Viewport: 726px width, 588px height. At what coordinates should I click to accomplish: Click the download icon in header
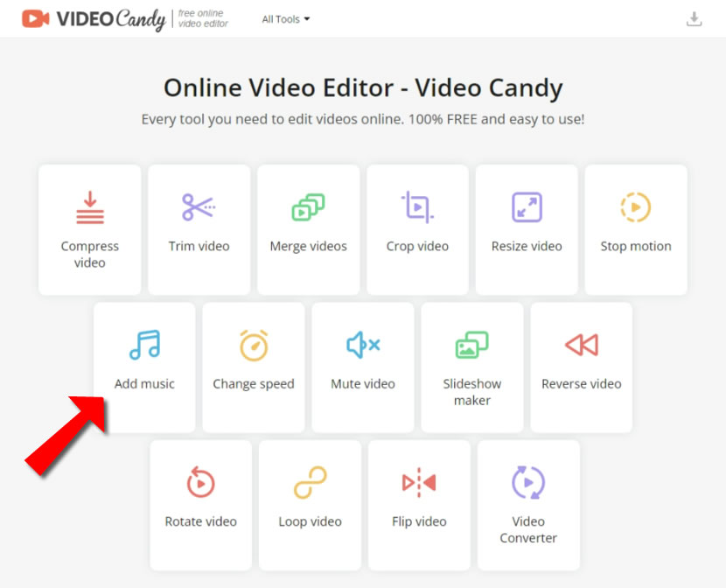pyautogui.click(x=694, y=19)
